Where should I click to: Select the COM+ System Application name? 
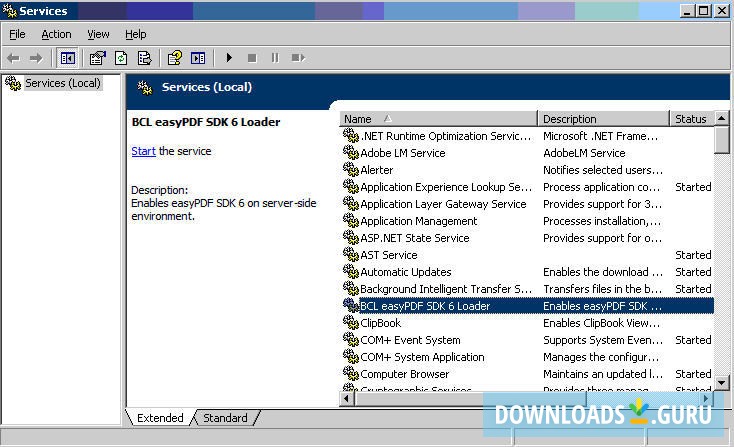[x=422, y=357]
